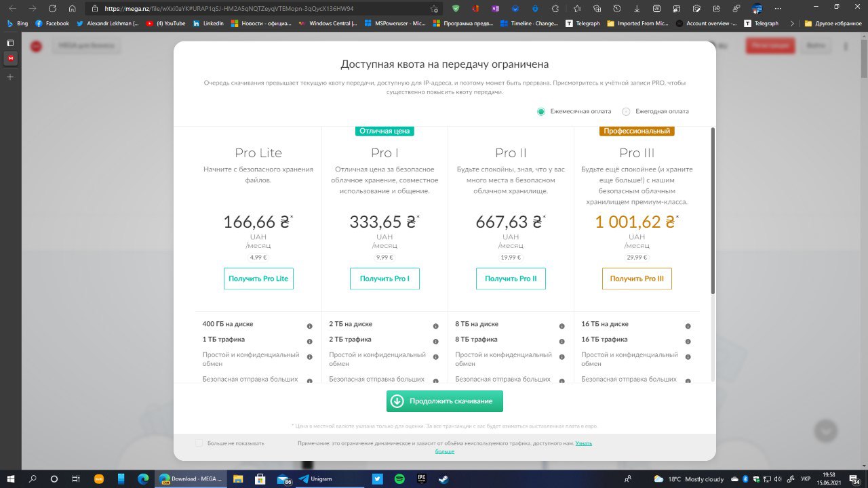The image size is (868, 488).
Task: Expand bookmarks bar overflow chevron
Action: click(x=792, y=23)
